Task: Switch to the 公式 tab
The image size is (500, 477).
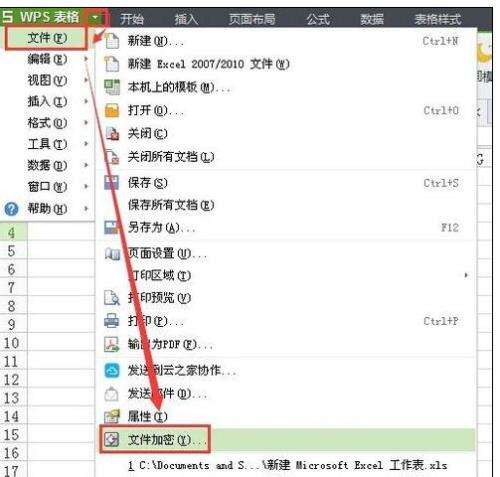Action: (318, 19)
